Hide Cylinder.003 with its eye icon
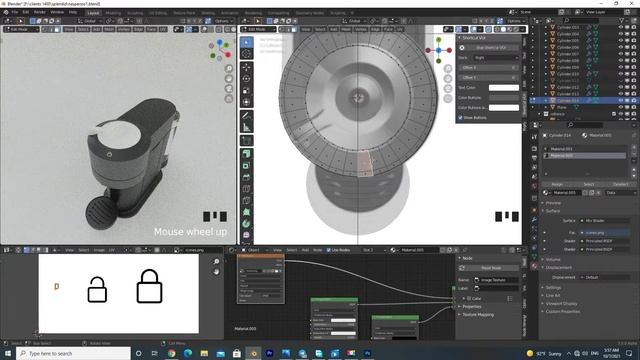This screenshot has height=360, width=640. (620, 27)
